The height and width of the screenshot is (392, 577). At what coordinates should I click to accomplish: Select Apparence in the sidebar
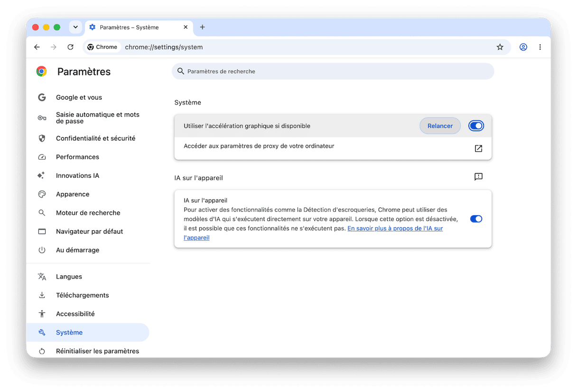point(88,194)
